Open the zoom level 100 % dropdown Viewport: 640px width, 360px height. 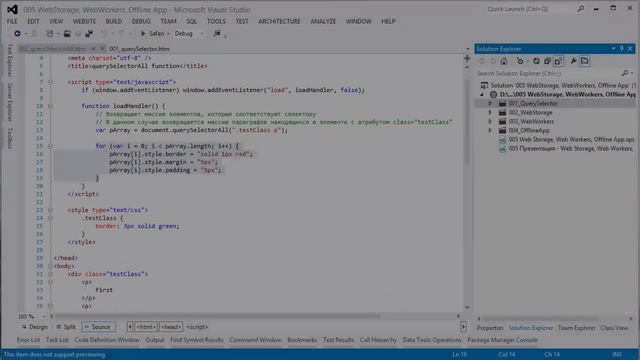(x=44, y=317)
